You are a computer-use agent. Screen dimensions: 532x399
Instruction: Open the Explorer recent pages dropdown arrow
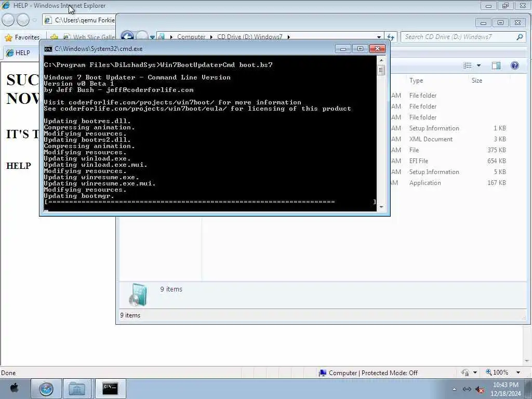coord(152,37)
